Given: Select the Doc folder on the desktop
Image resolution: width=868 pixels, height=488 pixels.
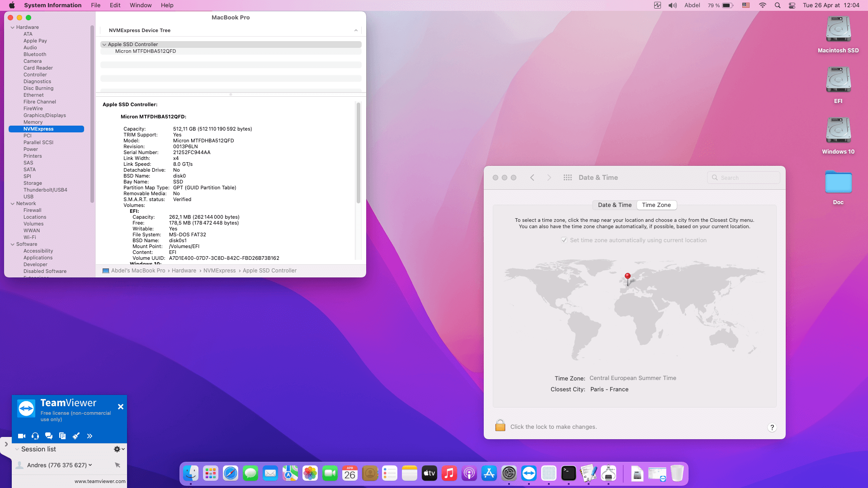Looking at the screenshot, I should (x=838, y=182).
